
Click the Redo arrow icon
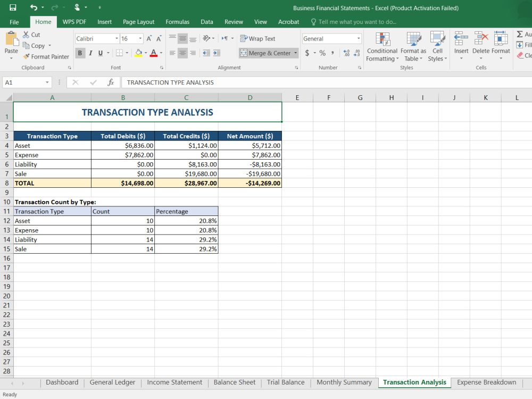pos(55,7)
